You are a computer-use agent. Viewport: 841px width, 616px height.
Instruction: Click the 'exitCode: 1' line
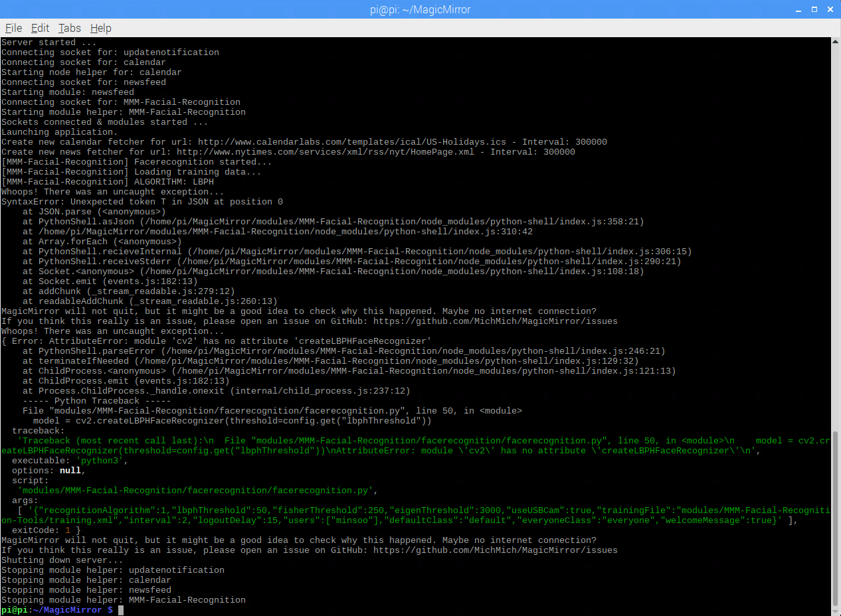pyautogui.click(x=47, y=530)
